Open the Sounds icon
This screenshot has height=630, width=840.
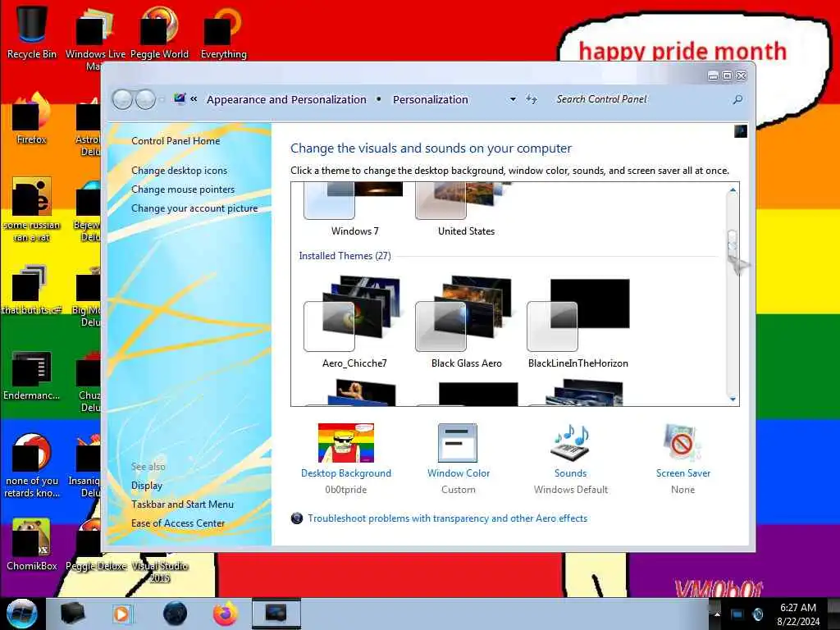570,443
